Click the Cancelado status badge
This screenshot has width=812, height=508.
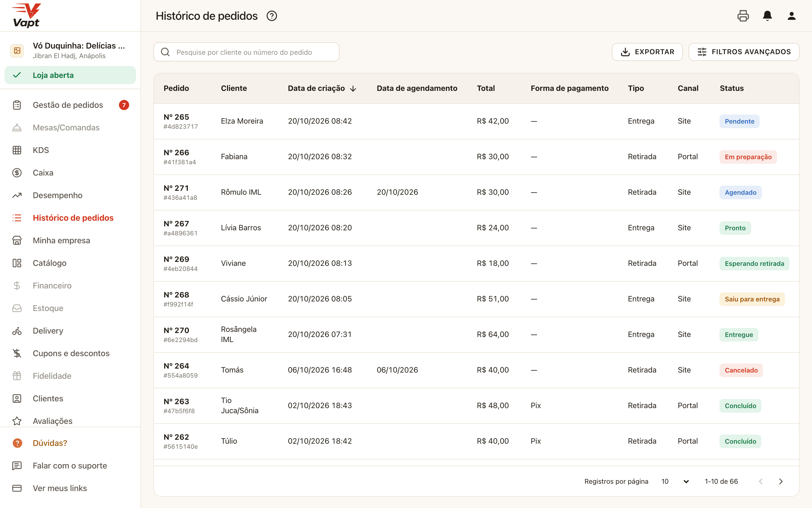(x=741, y=370)
